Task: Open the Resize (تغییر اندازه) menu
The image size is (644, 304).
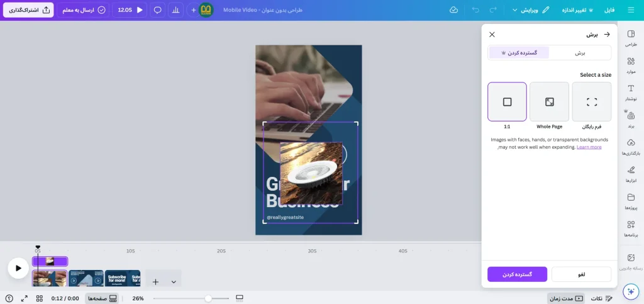Action: pos(577,10)
